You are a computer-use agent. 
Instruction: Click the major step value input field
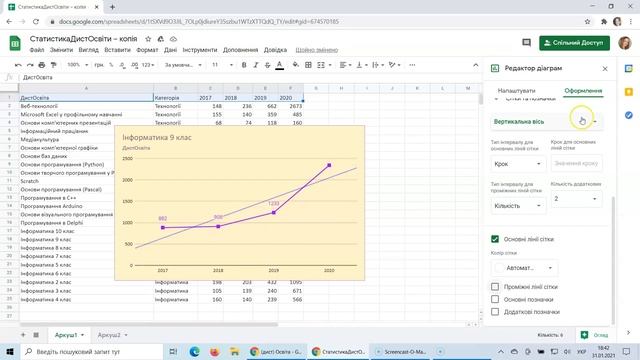click(x=576, y=163)
